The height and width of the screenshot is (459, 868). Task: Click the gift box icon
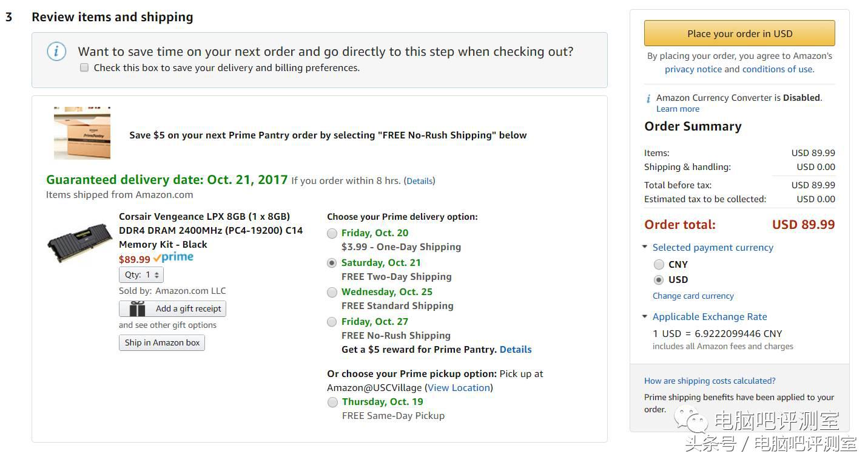pos(138,309)
